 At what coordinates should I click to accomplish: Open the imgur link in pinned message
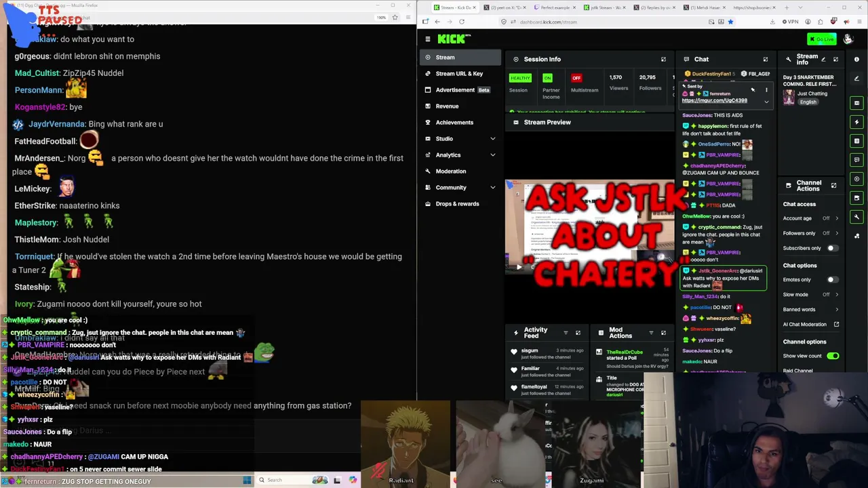point(714,100)
